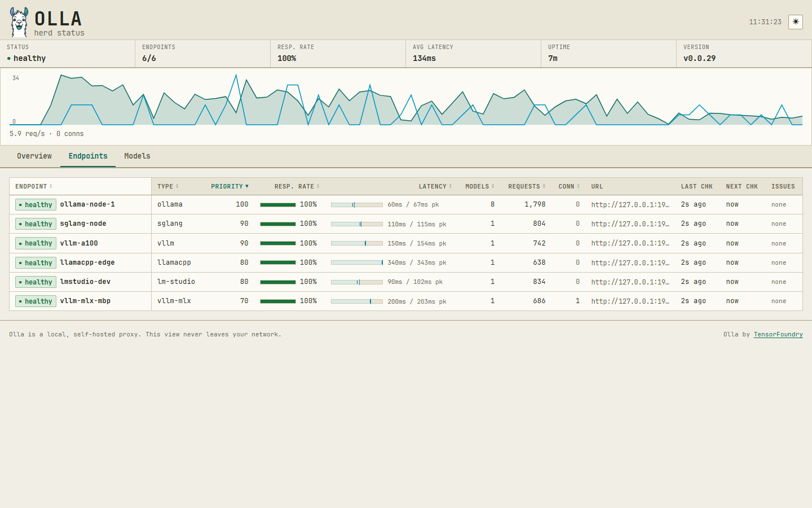Screen dimensions: 812x508
Task: Click latency bar for llamacpp-edge
Action: 357,262
